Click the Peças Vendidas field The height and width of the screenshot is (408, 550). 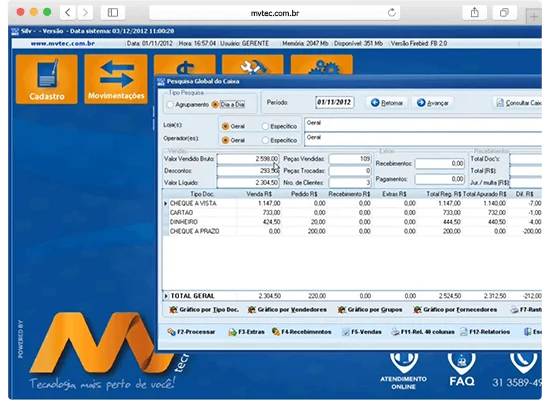[x=350, y=159]
